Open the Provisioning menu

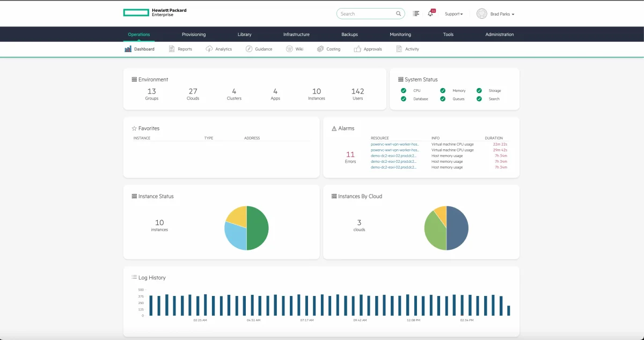(x=194, y=34)
